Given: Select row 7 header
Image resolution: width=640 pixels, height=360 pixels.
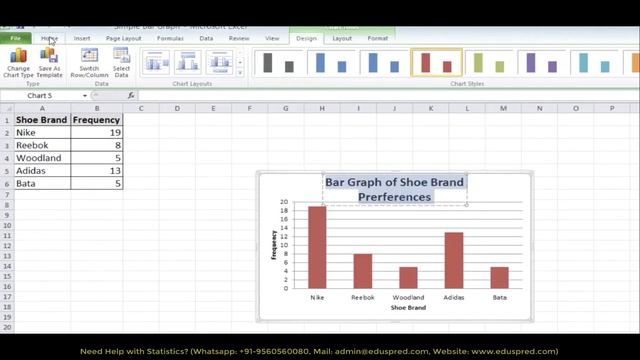Looking at the screenshot, I should pos(7,195).
